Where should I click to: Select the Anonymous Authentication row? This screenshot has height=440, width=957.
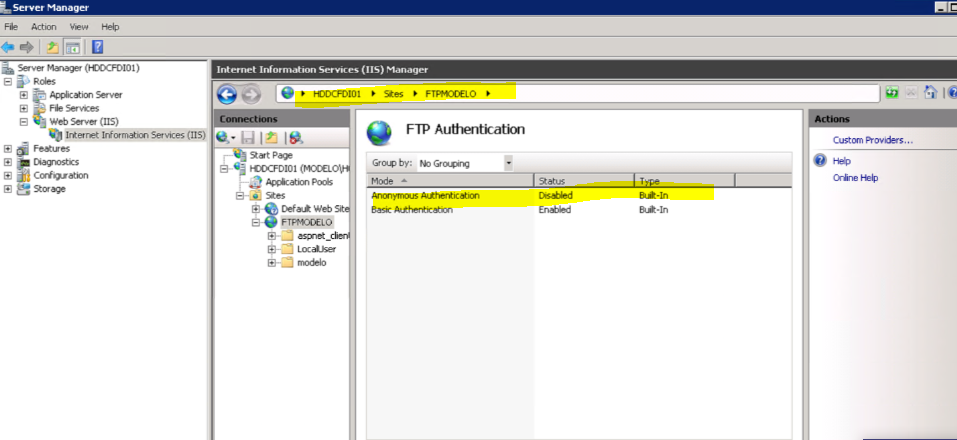pyautogui.click(x=579, y=196)
